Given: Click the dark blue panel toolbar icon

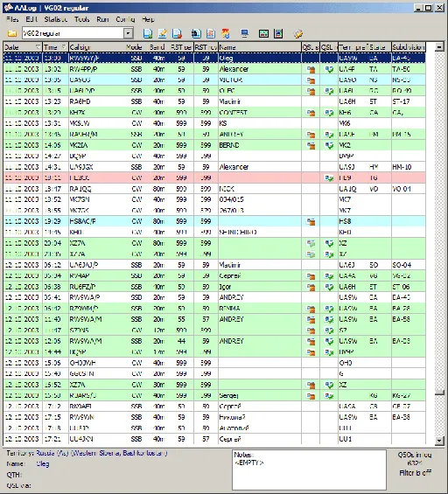Looking at the screenshot, I should pyautogui.click(x=278, y=33).
